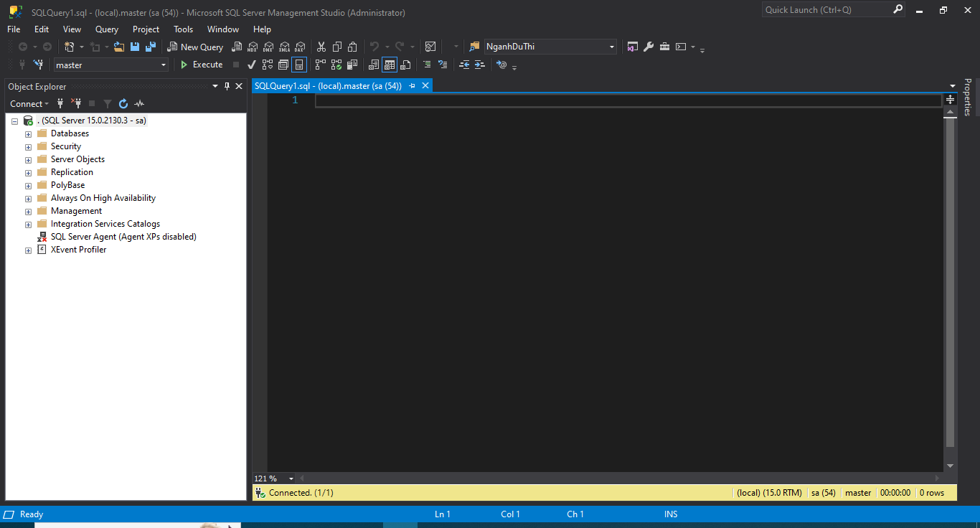Viewport: 980px width, 528px height.
Task: Click the Decrease Indent icon
Action: coord(464,65)
